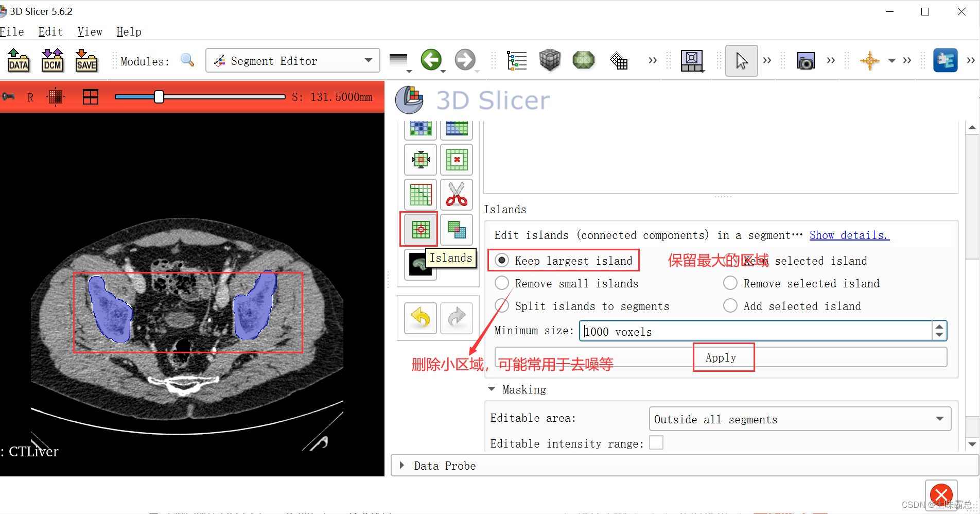The height and width of the screenshot is (514, 980).
Task: Expand overflow chevron beside mouse pointer tool
Action: tap(767, 61)
